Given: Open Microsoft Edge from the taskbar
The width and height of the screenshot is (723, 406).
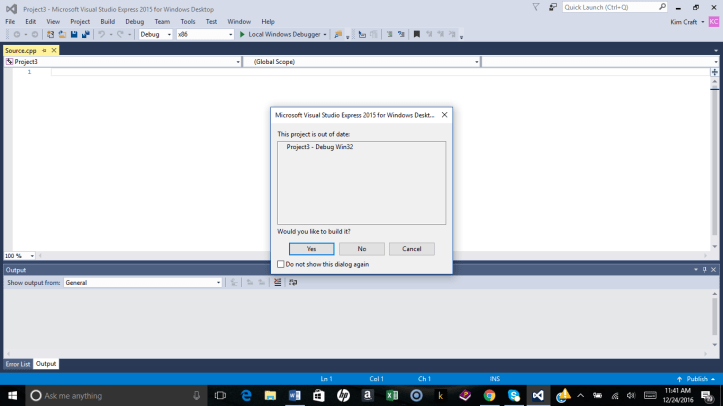Looking at the screenshot, I should point(246,396).
